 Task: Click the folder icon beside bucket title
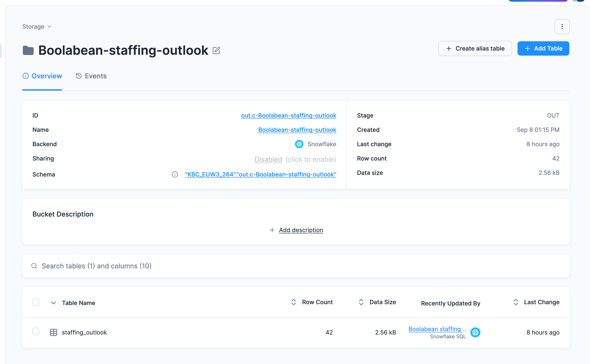(28, 50)
